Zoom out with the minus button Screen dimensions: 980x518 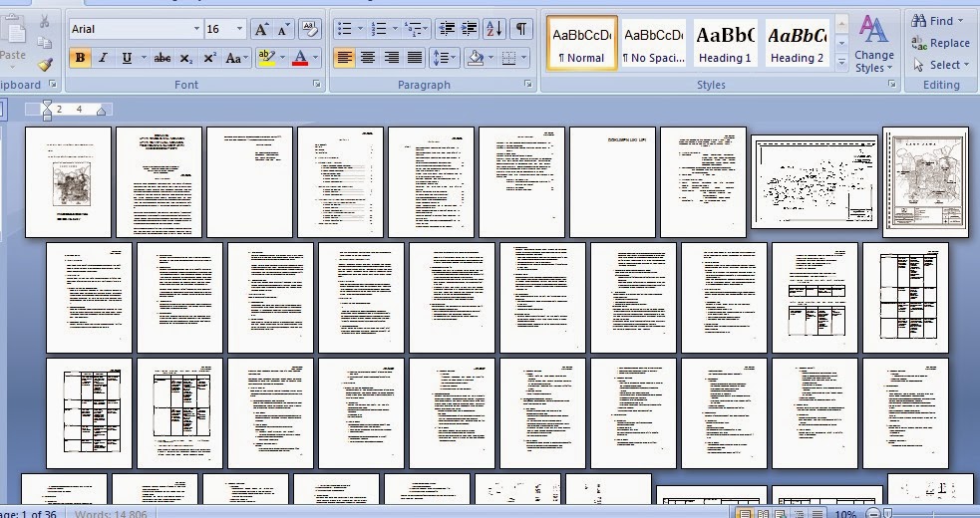[875, 514]
